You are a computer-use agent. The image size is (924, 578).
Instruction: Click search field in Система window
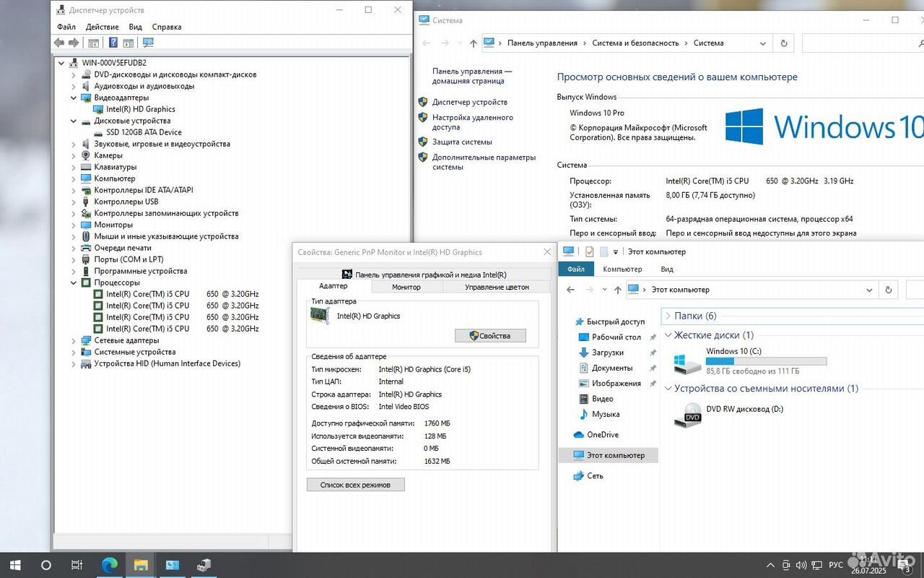tap(863, 43)
